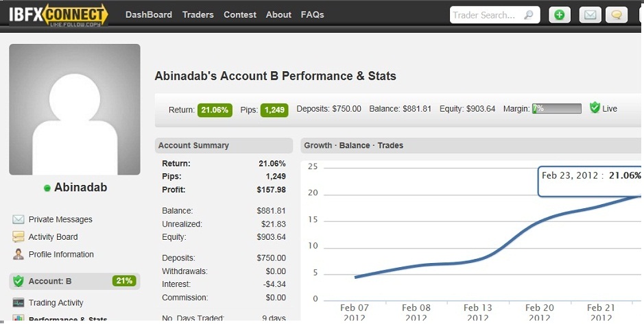The height and width of the screenshot is (324, 644).
Task: Click Abinadab's profile avatar image
Action: click(x=75, y=110)
